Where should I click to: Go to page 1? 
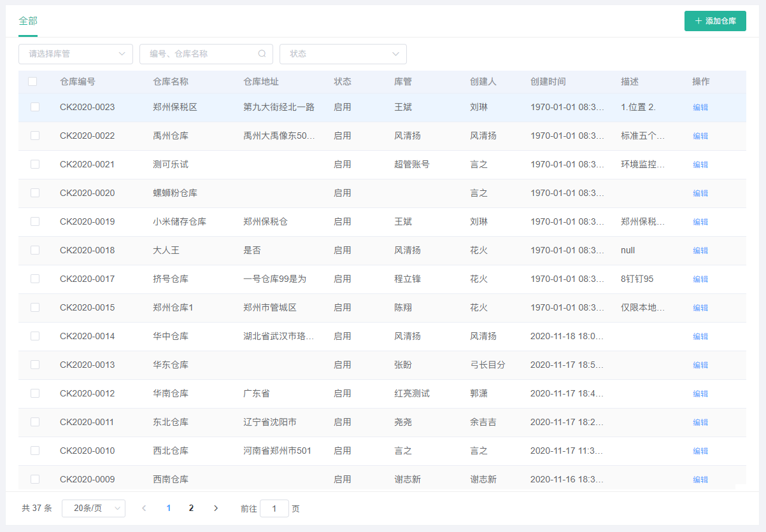pos(169,508)
